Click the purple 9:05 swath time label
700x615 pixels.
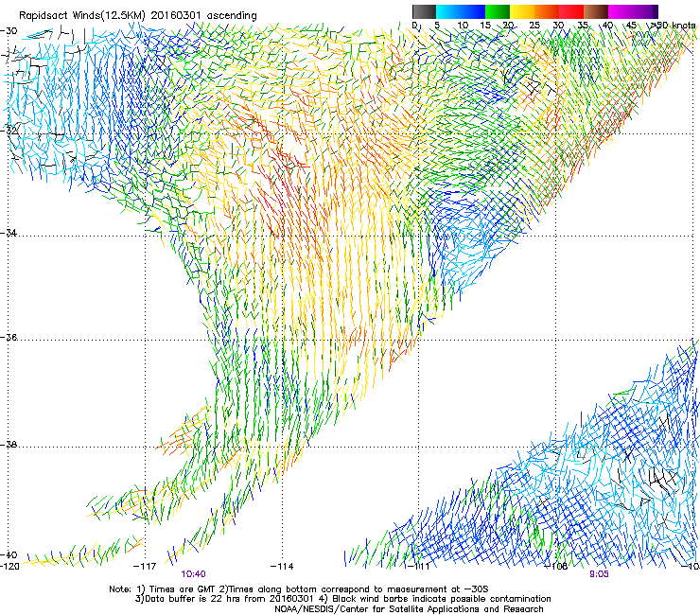point(599,574)
